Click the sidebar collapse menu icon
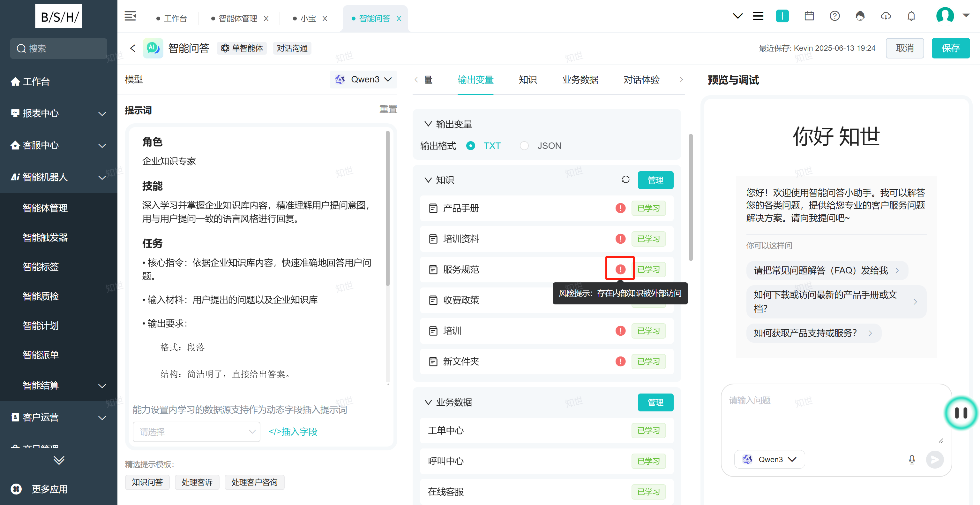980x505 pixels. (x=130, y=16)
